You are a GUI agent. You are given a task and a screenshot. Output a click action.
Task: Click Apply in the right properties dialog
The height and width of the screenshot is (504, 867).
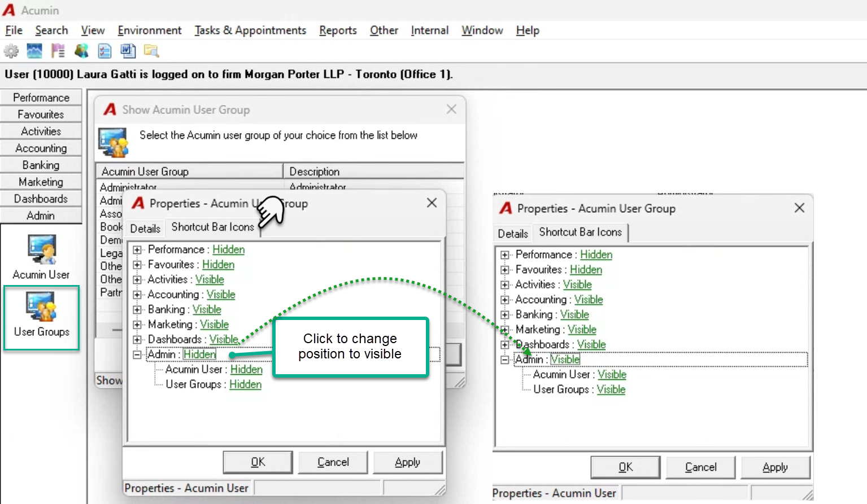775,467
